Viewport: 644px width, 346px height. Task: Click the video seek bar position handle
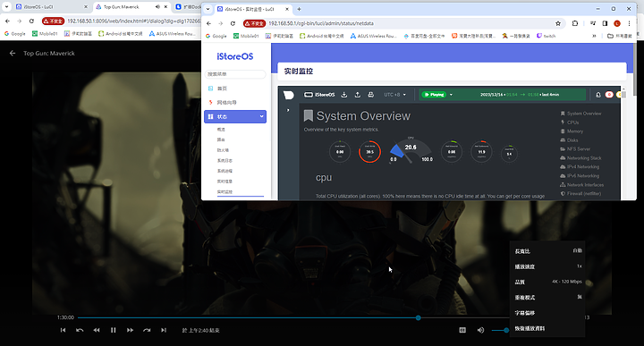pos(418,317)
